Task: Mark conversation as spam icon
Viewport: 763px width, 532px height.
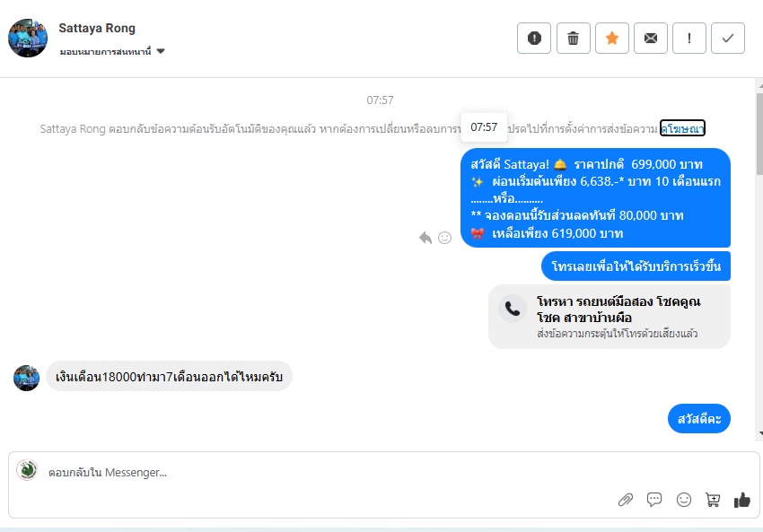Action: [x=534, y=38]
